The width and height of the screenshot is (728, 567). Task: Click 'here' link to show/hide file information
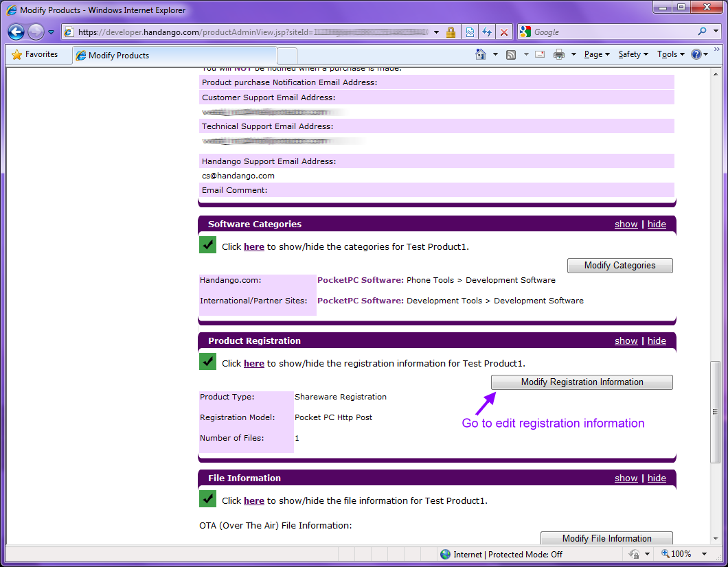[254, 501]
